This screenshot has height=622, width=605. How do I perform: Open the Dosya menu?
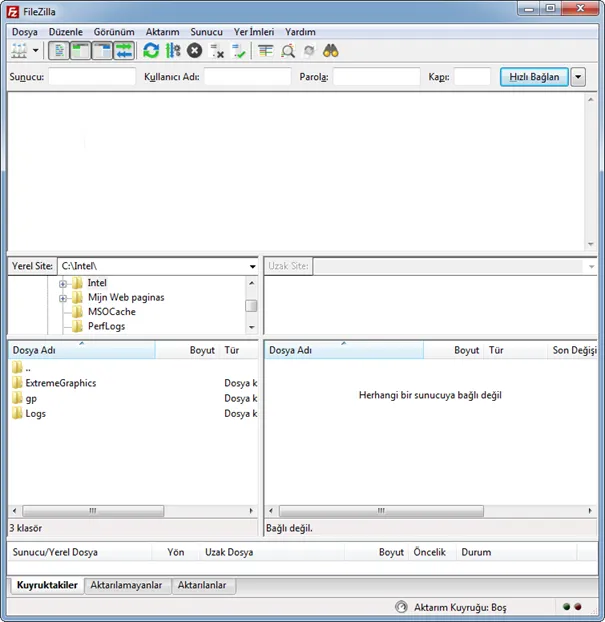point(25,32)
